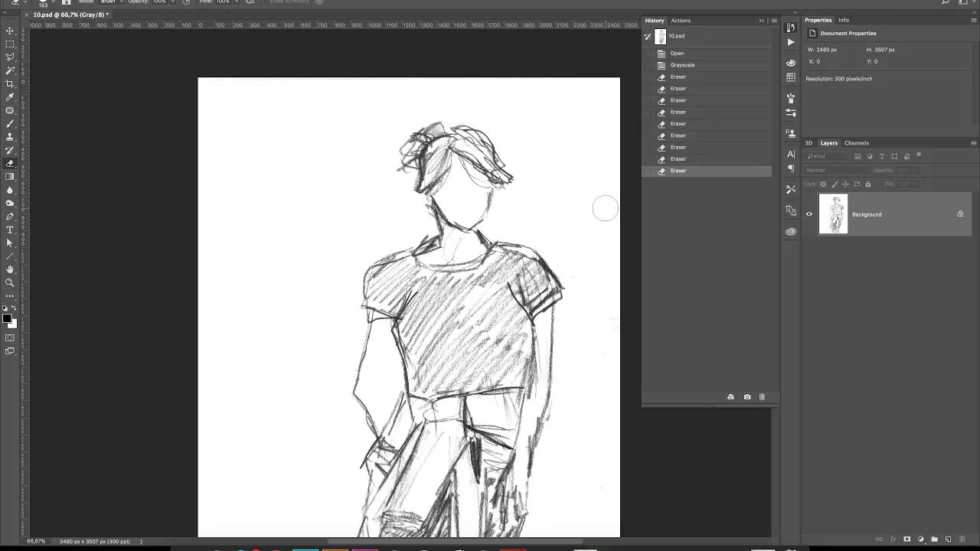Select the last Eraser history state

pyautogui.click(x=707, y=171)
